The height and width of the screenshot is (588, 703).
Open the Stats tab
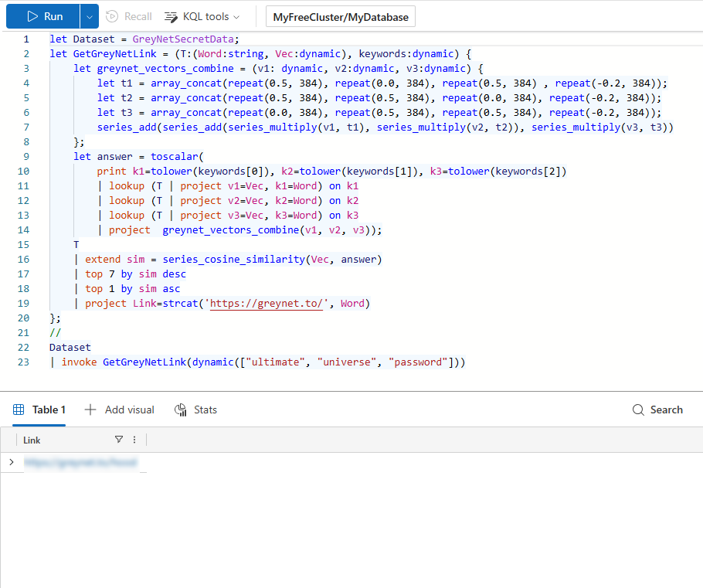[x=195, y=410]
